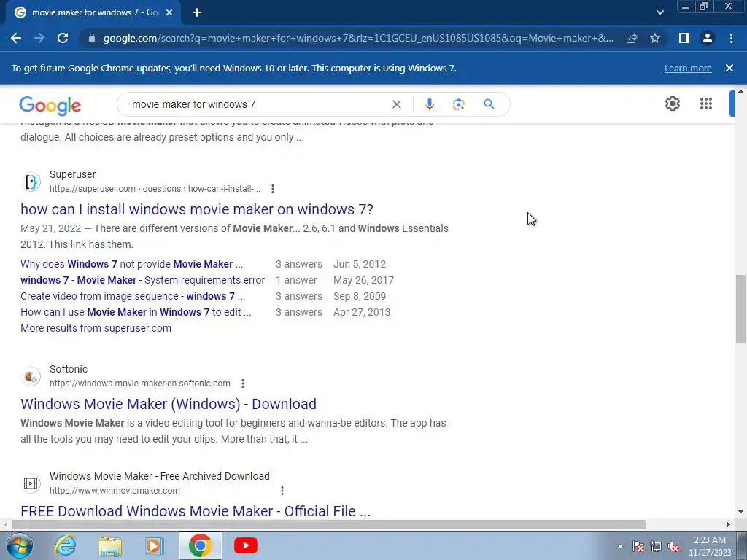
Task: View site information via padlock icon
Action: (92, 38)
